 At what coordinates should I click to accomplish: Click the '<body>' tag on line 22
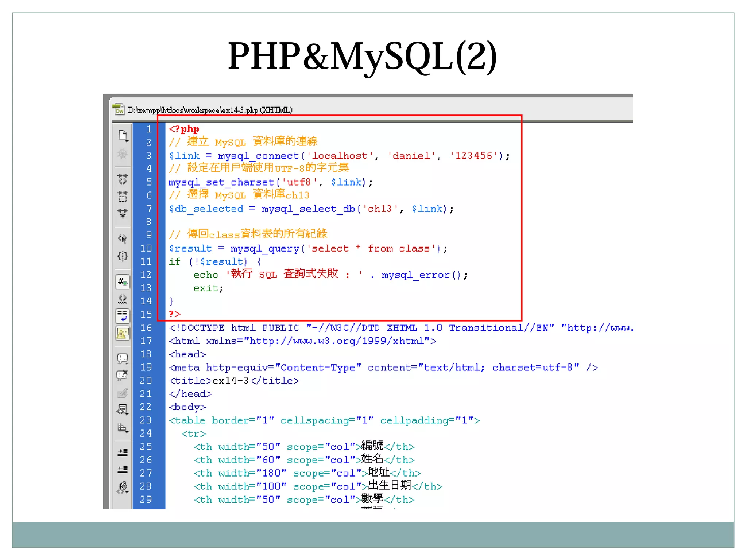187,407
